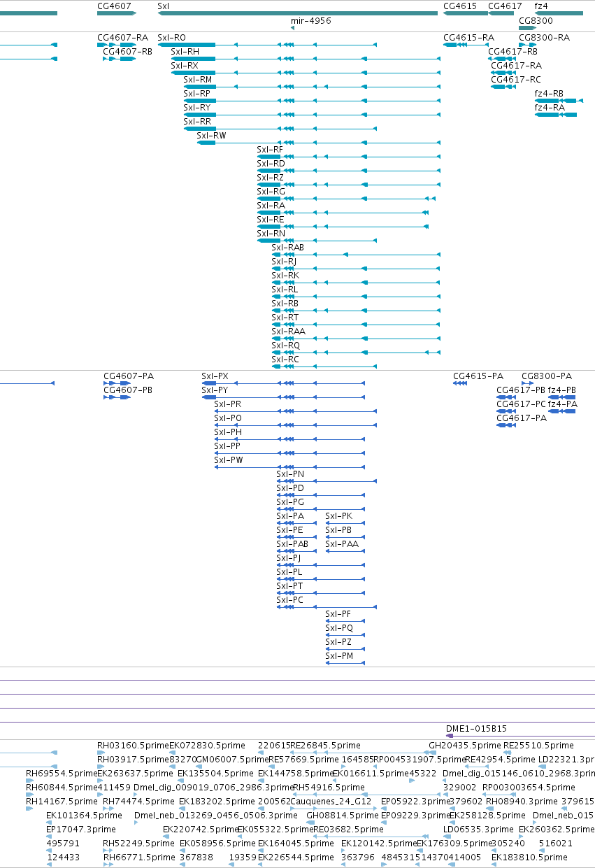
Task: Click EST RH03160.5prime
Action: click(133, 745)
